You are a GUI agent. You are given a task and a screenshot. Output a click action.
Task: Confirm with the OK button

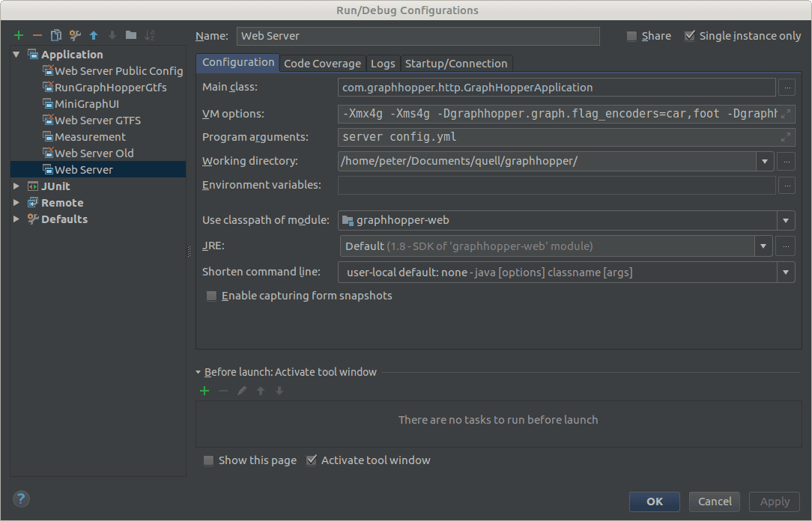coord(655,502)
